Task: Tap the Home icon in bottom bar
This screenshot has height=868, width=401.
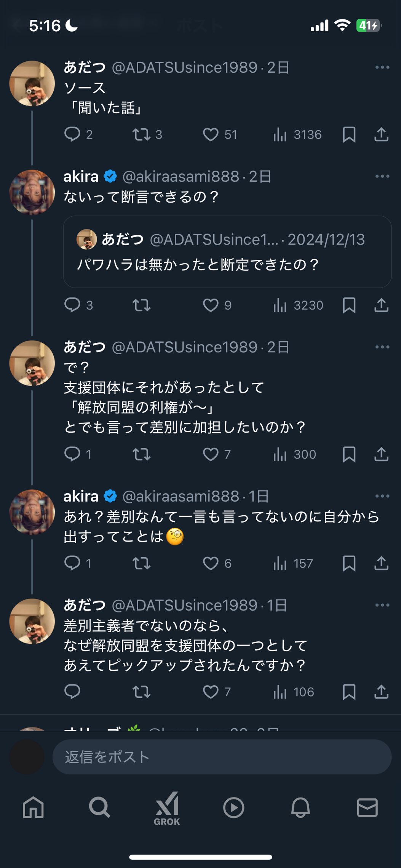Action: point(33,807)
